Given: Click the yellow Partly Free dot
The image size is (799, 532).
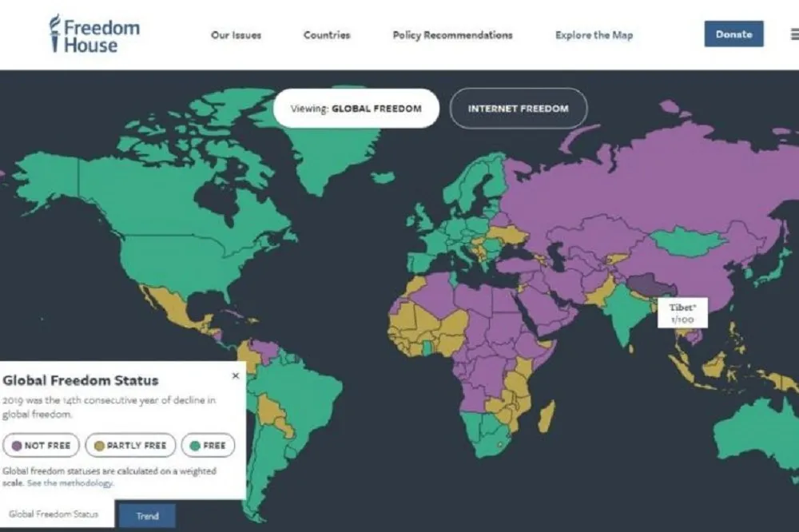Looking at the screenshot, I should pyautogui.click(x=100, y=445).
